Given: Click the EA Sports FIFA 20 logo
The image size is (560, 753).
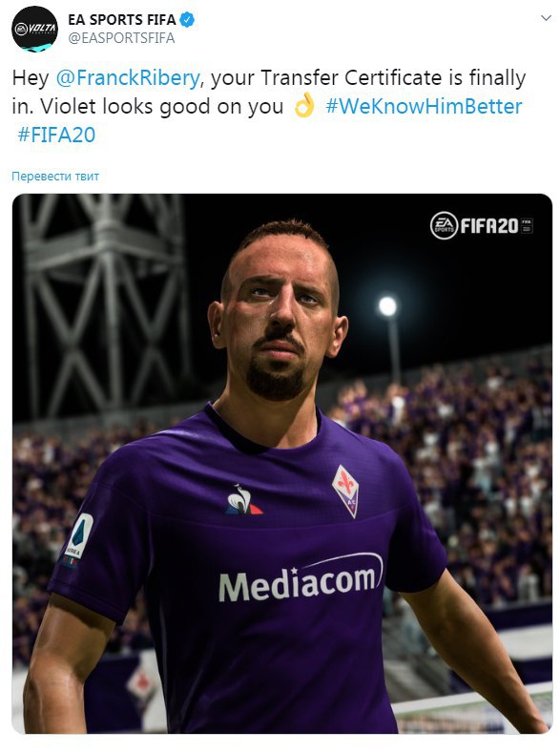Looking at the screenshot, I should point(482,225).
